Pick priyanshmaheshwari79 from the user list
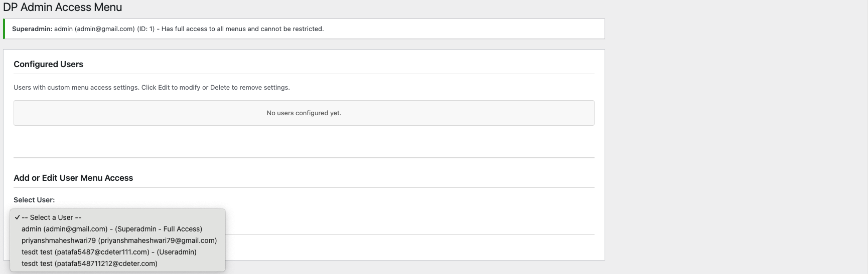Screen dimensions: 868x274 119,240
